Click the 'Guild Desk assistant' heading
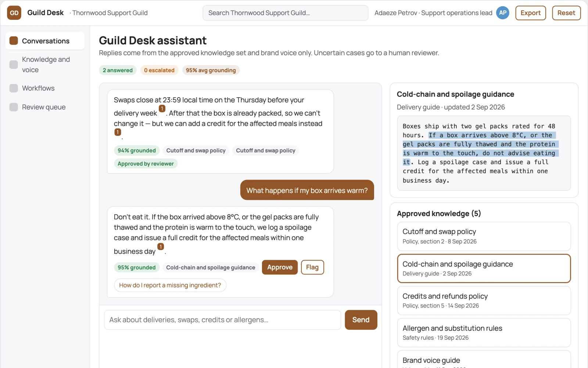Viewport: 588px width, 368px height. [153, 40]
